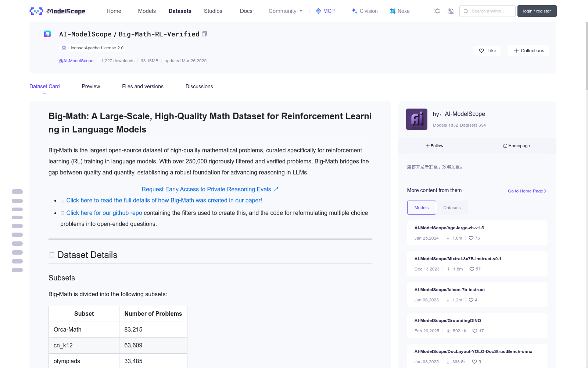The image size is (588, 368).
Task: Click heart icon on DocLayout-YOLO card
Action: pyautogui.click(x=474, y=362)
